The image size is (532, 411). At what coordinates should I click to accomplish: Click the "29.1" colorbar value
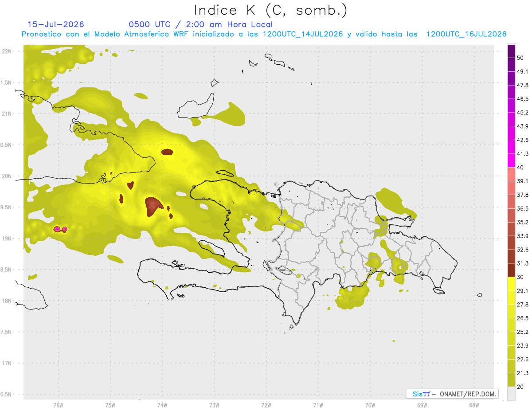tap(523, 291)
